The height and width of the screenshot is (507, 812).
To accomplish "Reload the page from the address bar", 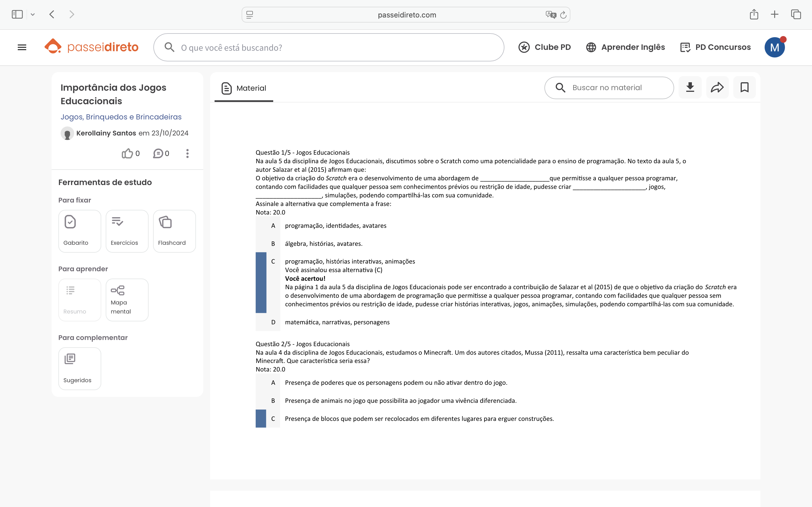I will 563,15.
